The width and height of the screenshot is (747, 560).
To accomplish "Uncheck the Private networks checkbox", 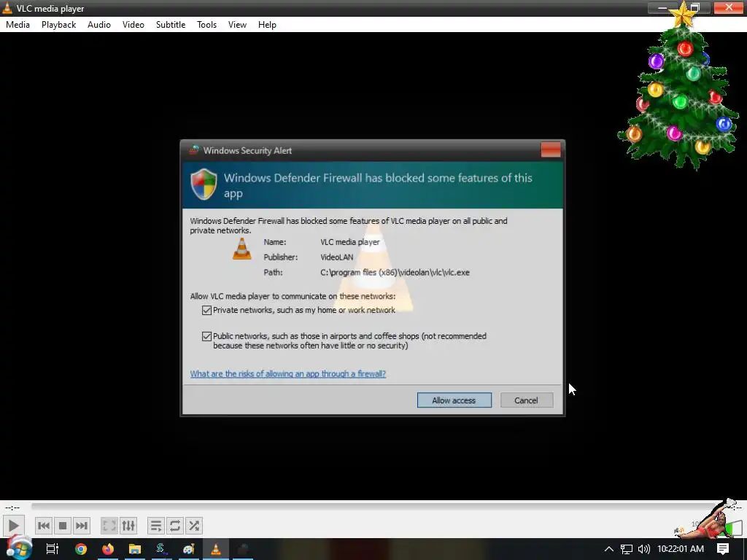I will (206, 311).
